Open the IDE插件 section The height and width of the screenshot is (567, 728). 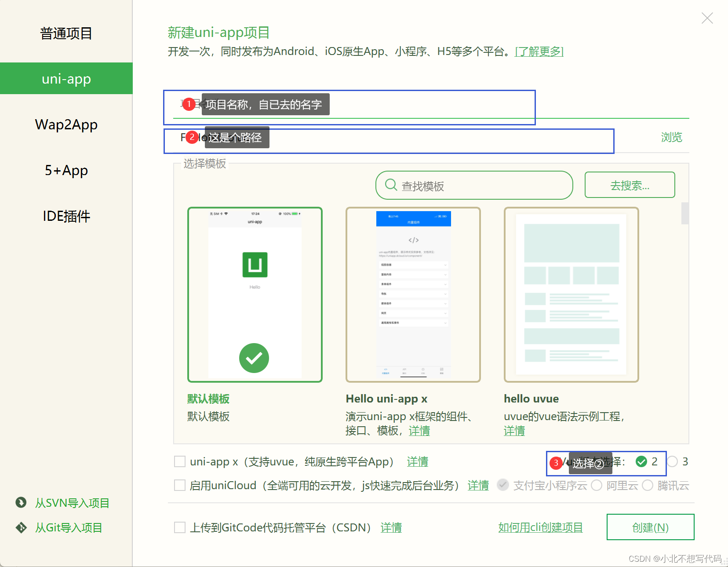tap(66, 216)
